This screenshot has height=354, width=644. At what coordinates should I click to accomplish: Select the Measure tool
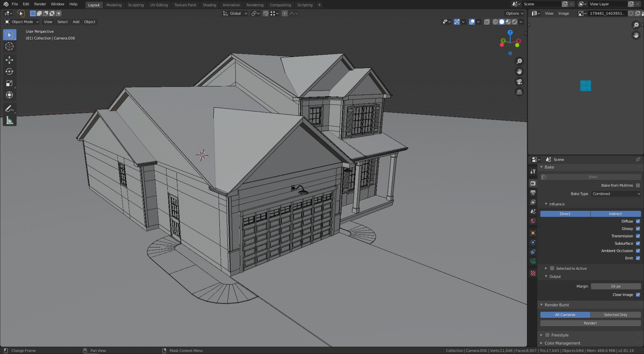tap(9, 120)
